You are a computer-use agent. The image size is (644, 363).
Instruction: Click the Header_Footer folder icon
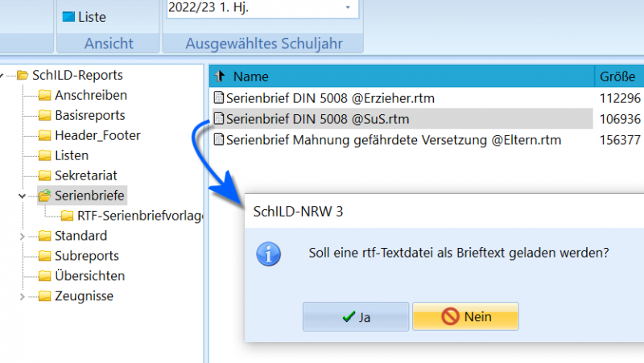click(44, 135)
